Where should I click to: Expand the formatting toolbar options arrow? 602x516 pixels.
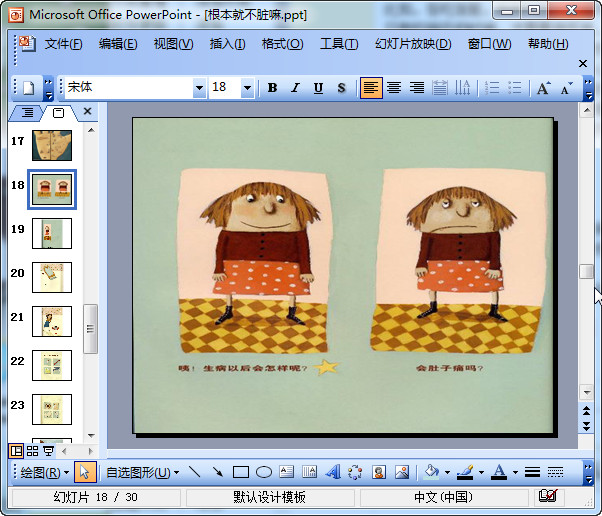(588, 88)
